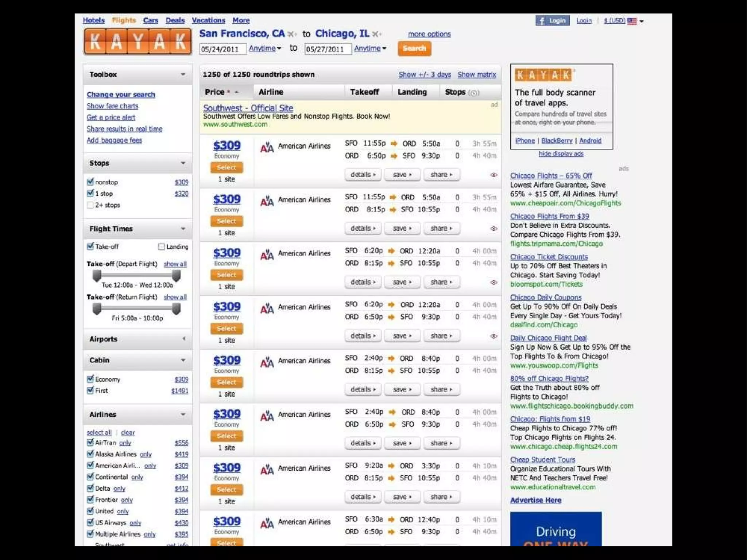Screen dimensions: 747x560
Task: Hide first $309 result with eye icon
Action: click(494, 175)
